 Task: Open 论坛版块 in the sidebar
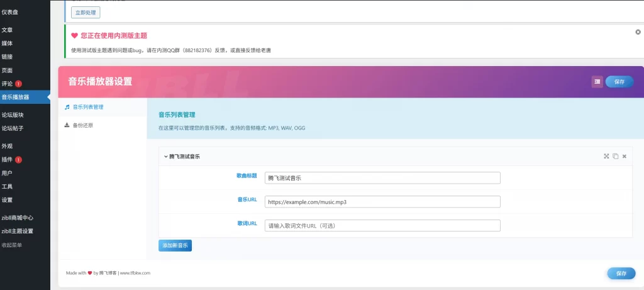(25, 115)
